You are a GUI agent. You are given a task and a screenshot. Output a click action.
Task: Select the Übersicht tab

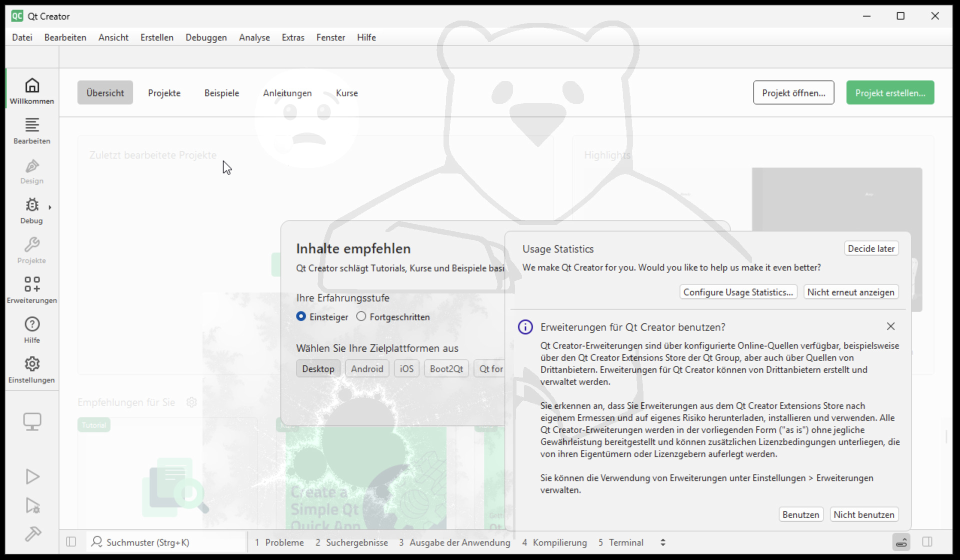(105, 92)
